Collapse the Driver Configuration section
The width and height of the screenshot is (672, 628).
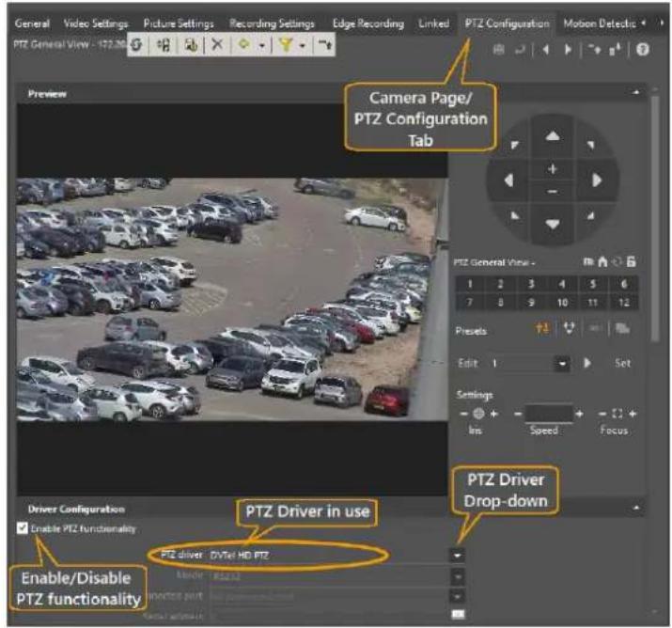(636, 508)
